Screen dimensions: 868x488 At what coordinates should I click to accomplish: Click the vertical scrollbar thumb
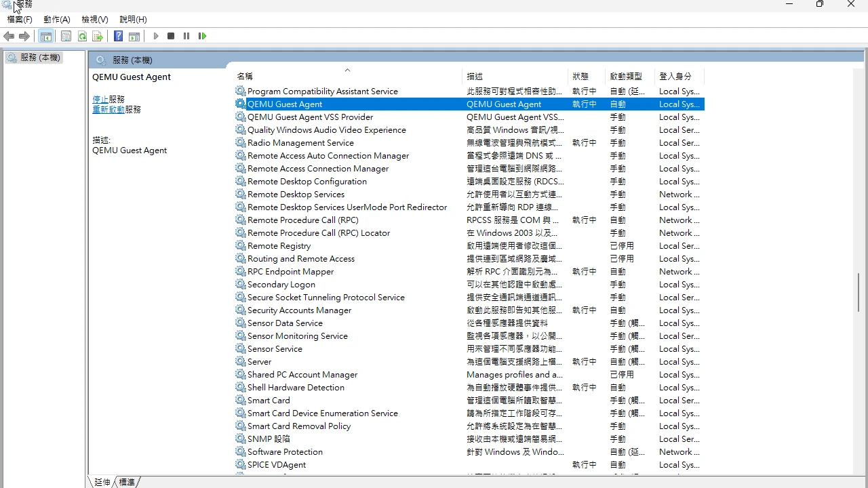[x=859, y=291]
